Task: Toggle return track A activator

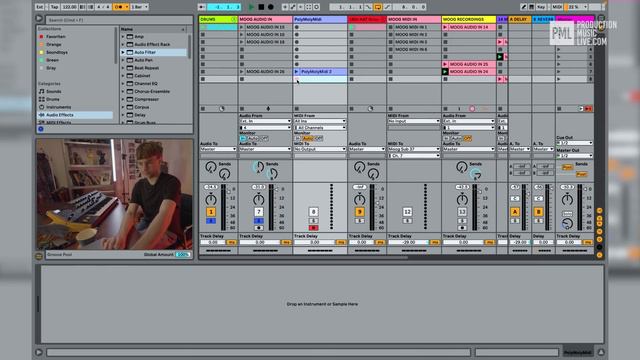Action: click(515, 212)
